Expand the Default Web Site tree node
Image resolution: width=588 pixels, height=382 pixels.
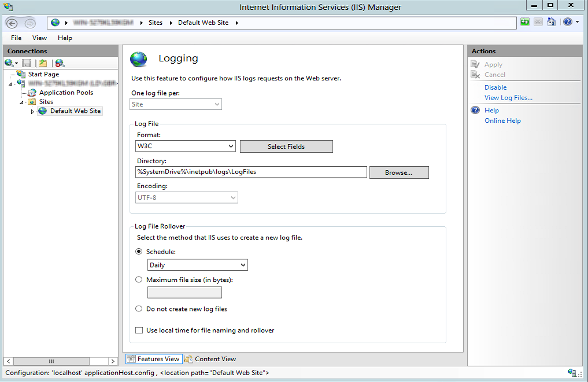(32, 111)
